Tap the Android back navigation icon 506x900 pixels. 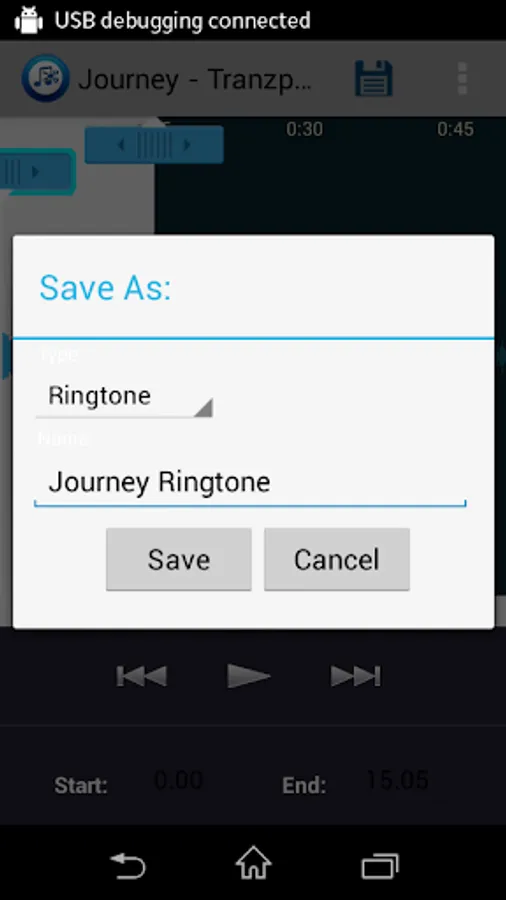pyautogui.click(x=128, y=866)
